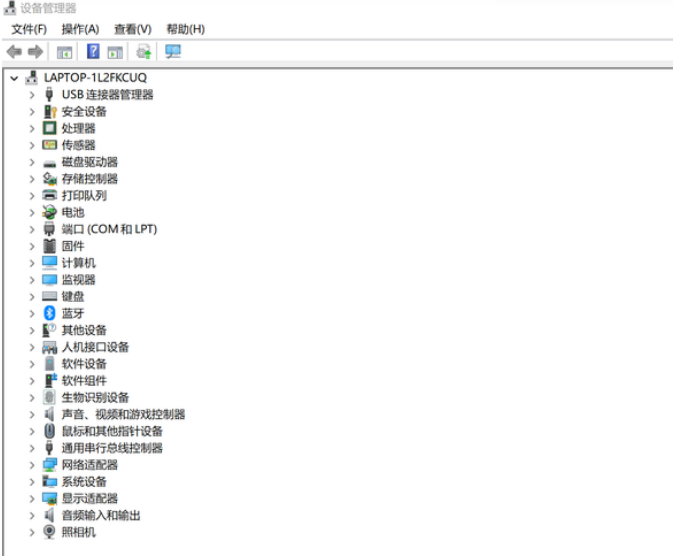The height and width of the screenshot is (558, 673).
Task: Expand the 网络适配器 node chevron
Action: click(x=32, y=465)
